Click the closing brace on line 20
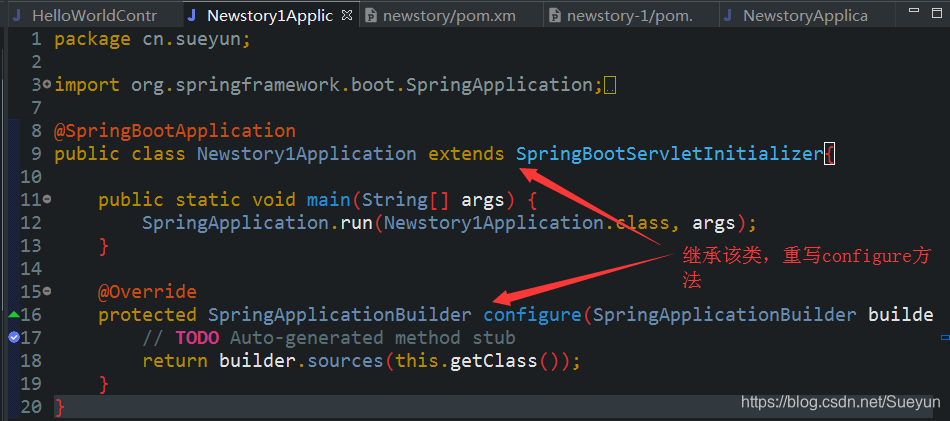Viewport: 950px width, 421px height. point(59,407)
